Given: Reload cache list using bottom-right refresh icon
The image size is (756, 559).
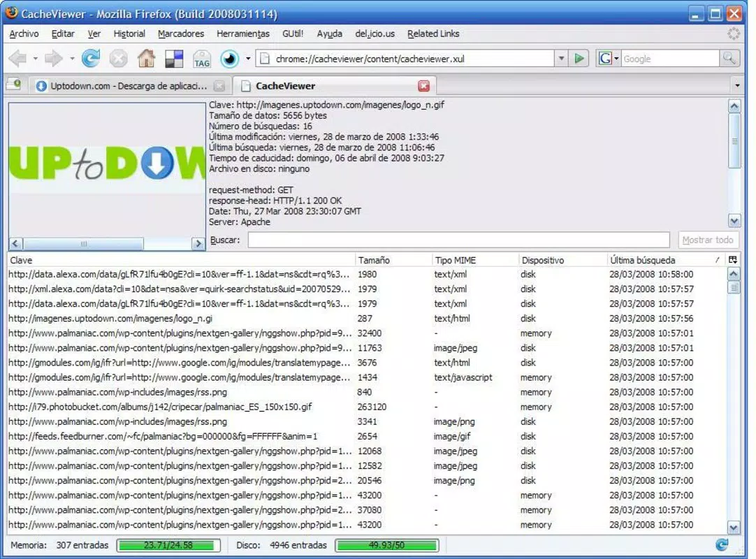Looking at the screenshot, I should point(722,545).
